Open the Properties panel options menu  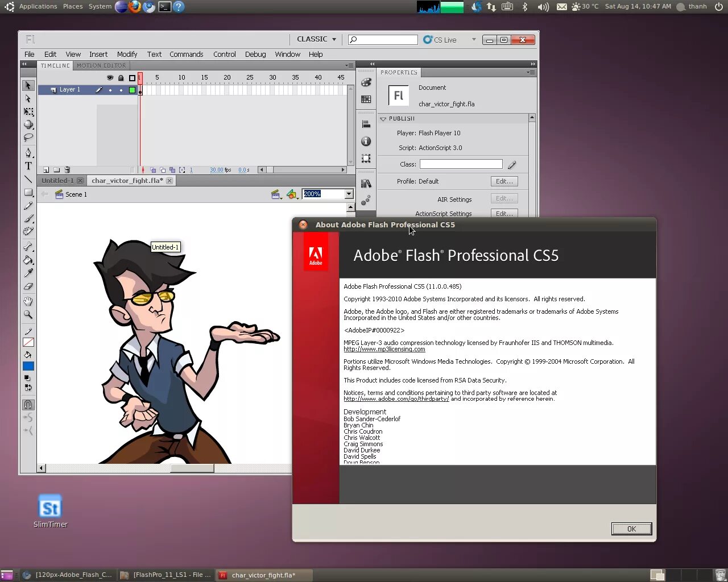531,72
